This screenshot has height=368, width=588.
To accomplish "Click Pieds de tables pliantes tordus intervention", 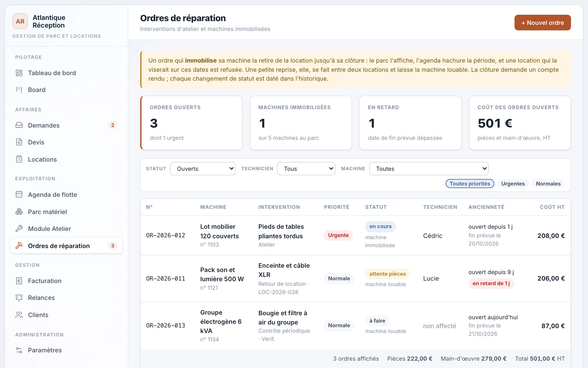I will coord(281,231).
